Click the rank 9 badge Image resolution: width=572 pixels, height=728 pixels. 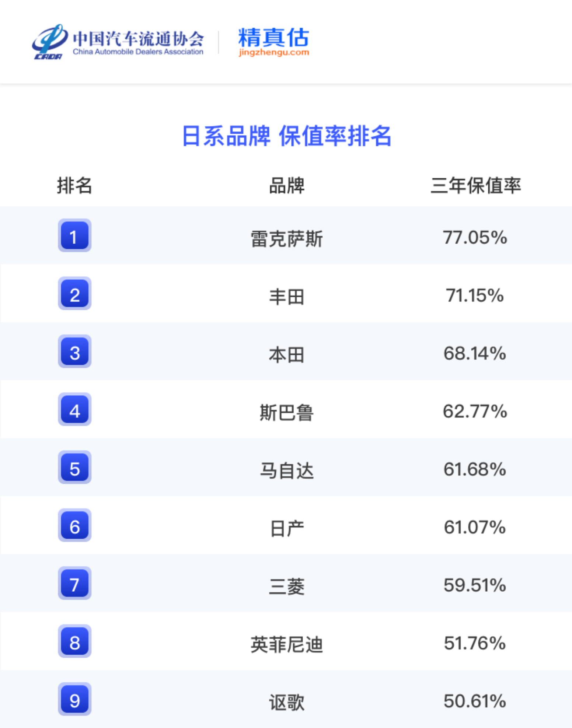(x=74, y=699)
